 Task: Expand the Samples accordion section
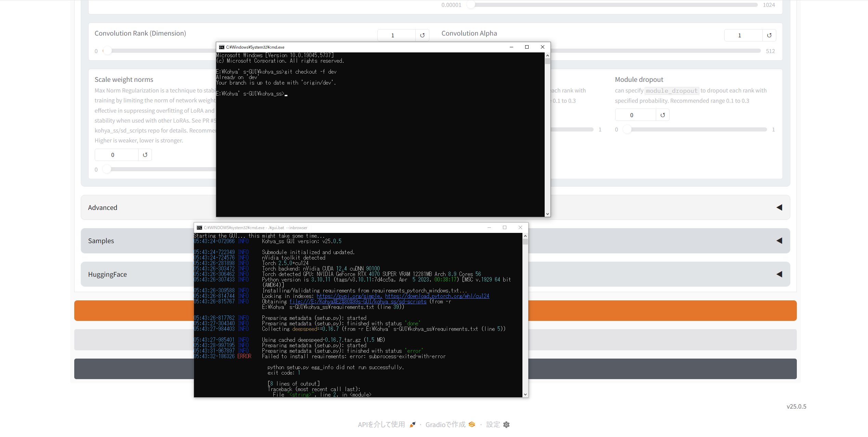point(435,241)
